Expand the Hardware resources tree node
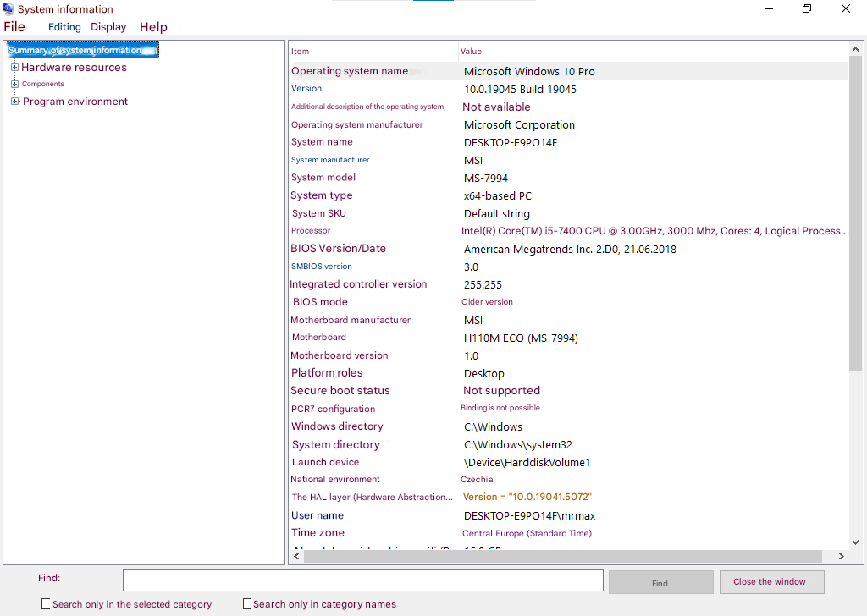This screenshot has height=616, width=867. (15, 68)
